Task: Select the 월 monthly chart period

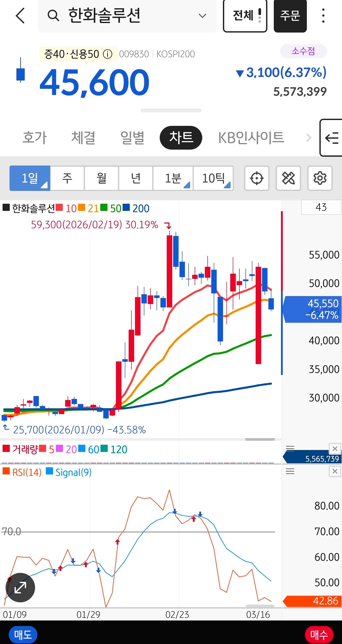Action: 101,179
